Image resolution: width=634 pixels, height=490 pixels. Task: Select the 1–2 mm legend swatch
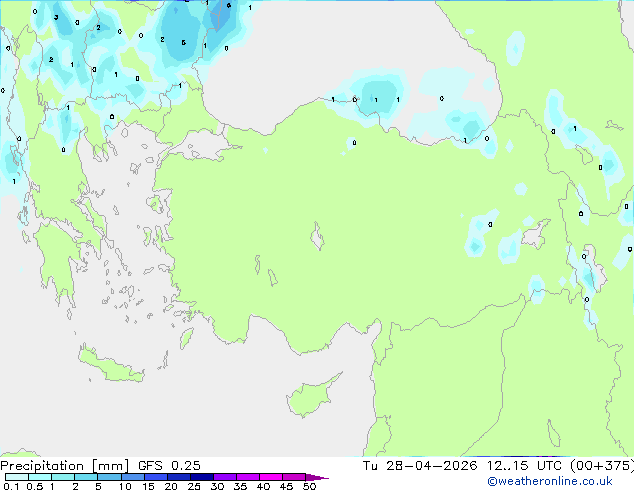(x=63, y=477)
